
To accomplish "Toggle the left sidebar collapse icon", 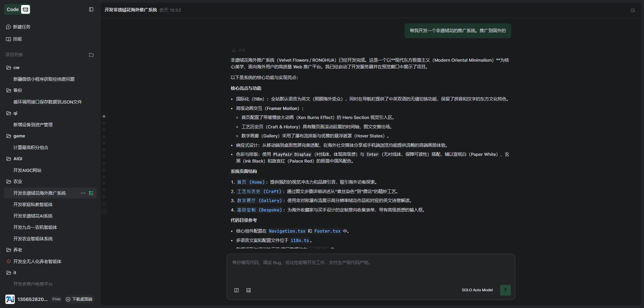I will [x=91, y=9].
